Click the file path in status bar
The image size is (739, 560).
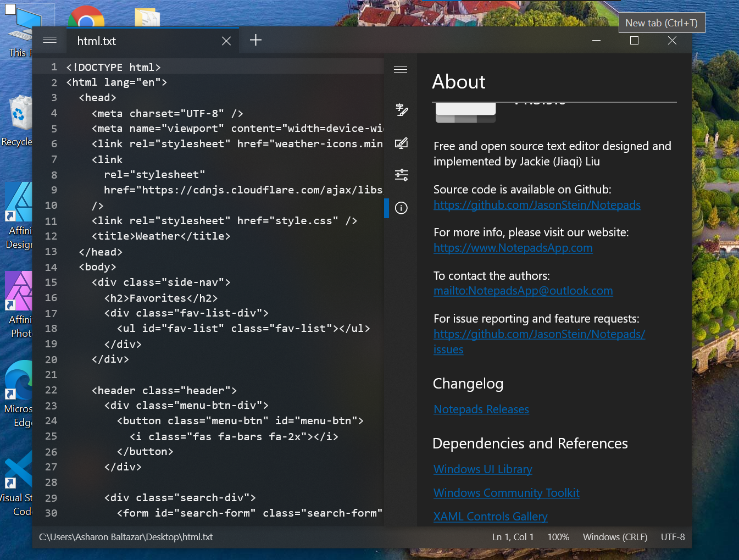pyautogui.click(x=126, y=537)
